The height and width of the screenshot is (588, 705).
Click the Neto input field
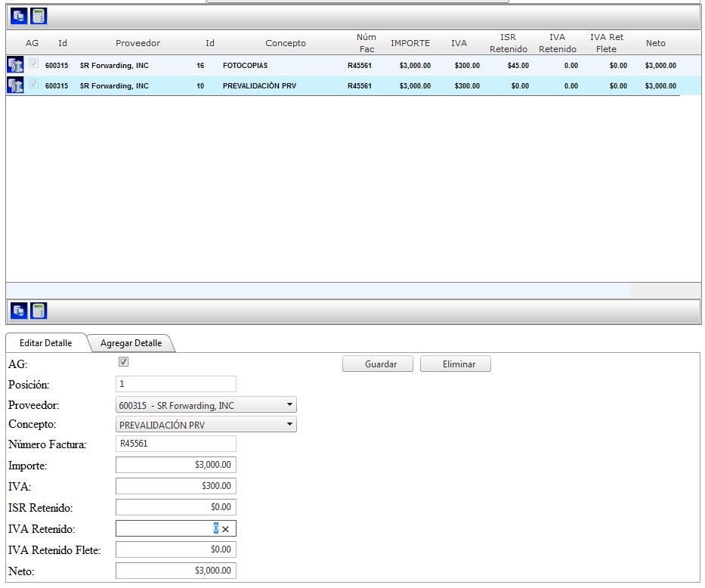coord(176,571)
